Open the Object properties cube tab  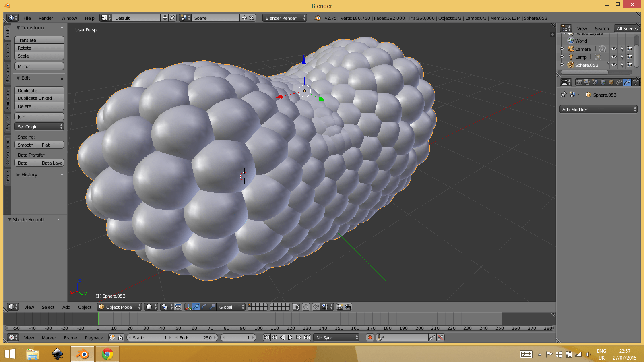tap(611, 82)
